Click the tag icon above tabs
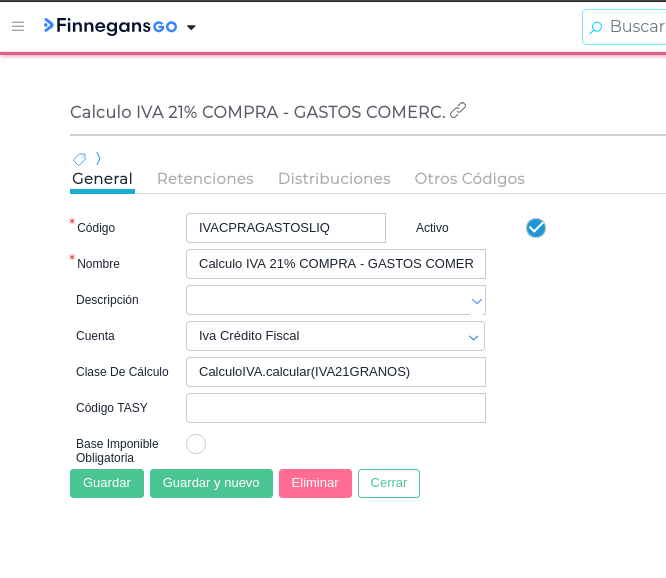The height and width of the screenshot is (578, 666). 79,159
